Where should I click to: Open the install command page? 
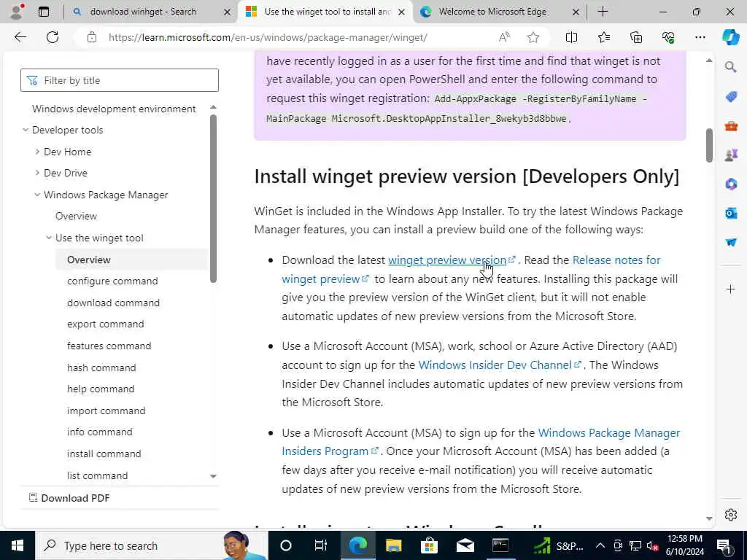[x=104, y=454]
